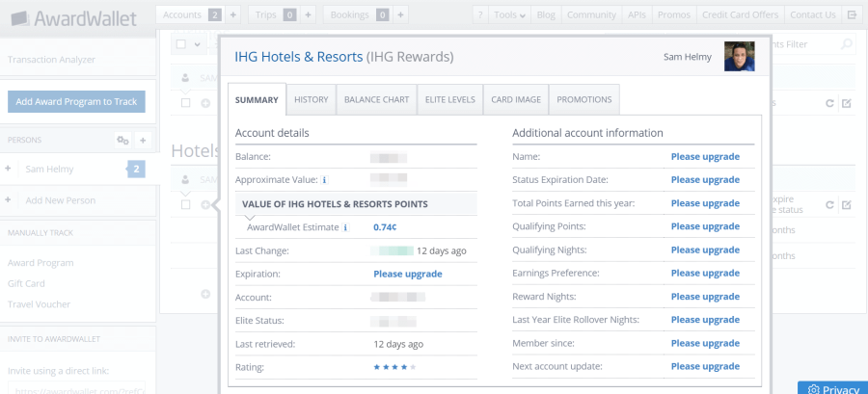Open the Contact Us page
The height and width of the screenshot is (394, 868).
[813, 14]
